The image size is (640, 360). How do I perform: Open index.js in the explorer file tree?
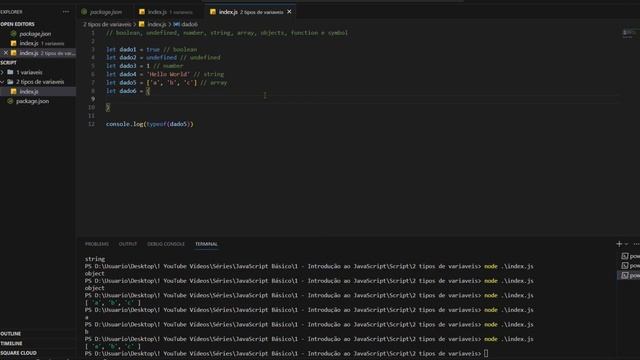coord(38,91)
